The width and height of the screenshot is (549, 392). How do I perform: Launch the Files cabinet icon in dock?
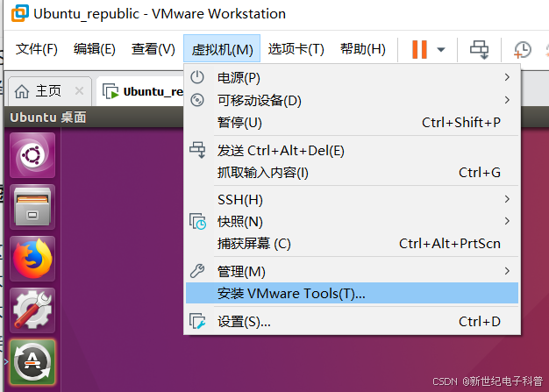click(x=32, y=207)
